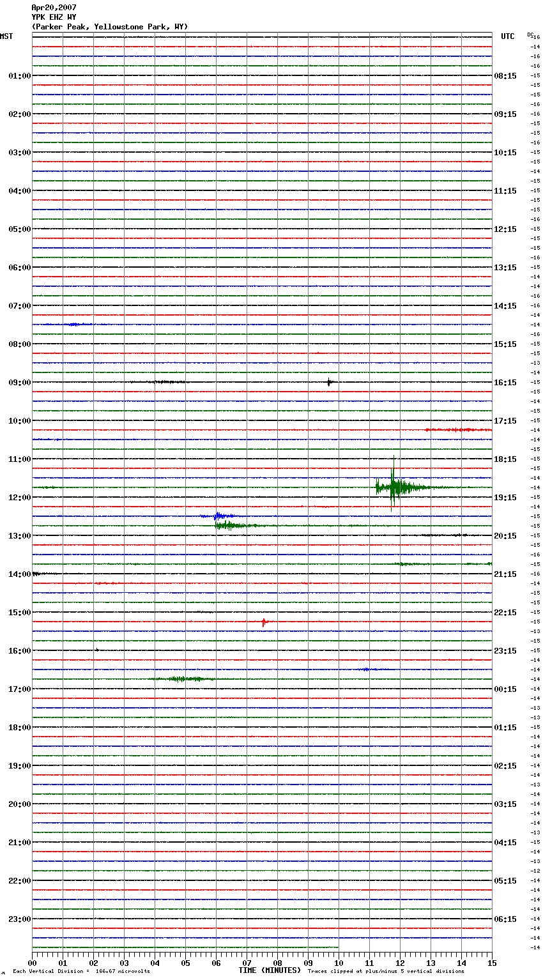The image size is (543, 980).
Task: Click the Parker Peak, Yellowstone Park title
Action: point(110,27)
